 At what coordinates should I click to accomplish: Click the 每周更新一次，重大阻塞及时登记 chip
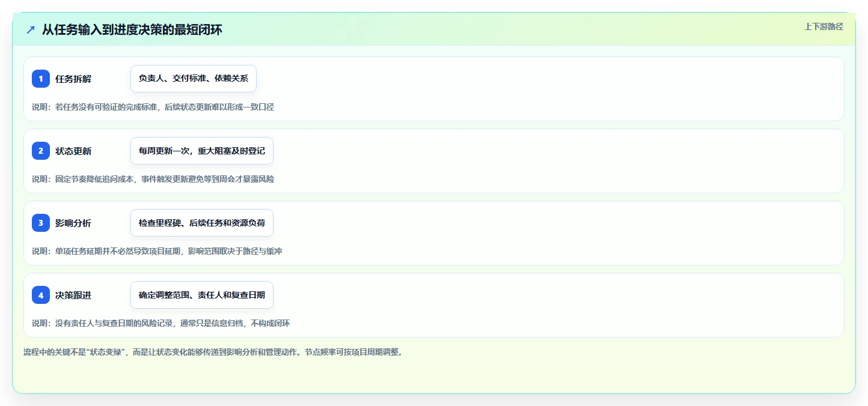pyautogui.click(x=202, y=151)
